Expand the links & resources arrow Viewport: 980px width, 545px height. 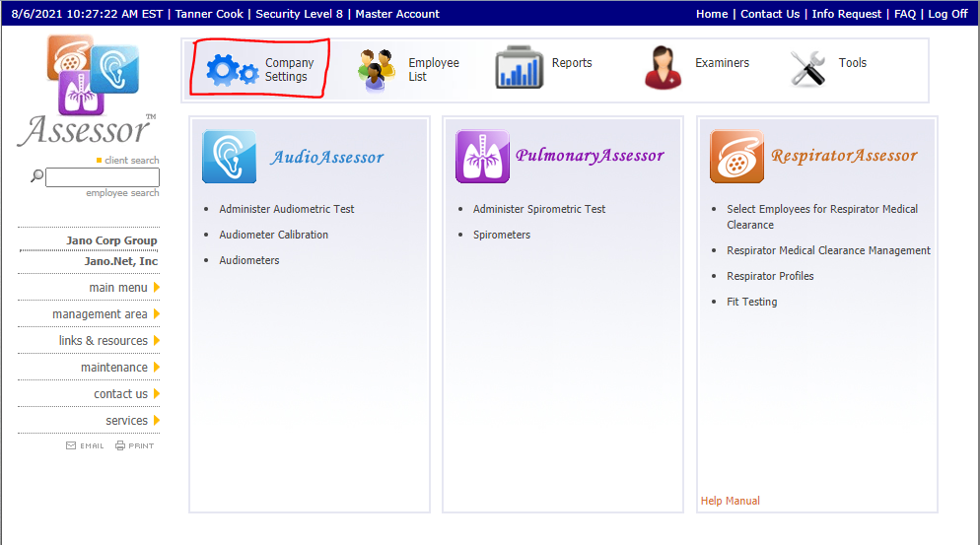pos(156,341)
